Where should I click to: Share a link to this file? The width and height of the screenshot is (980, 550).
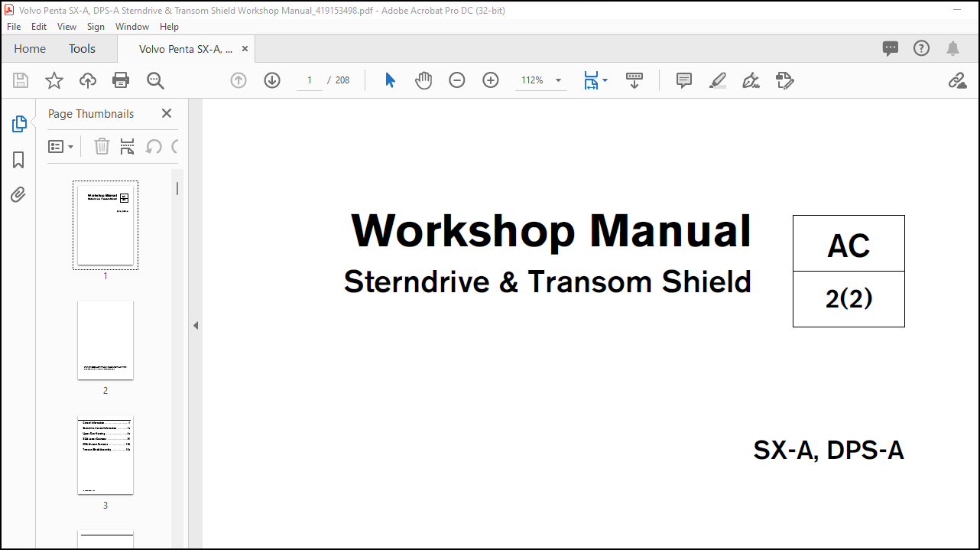coord(957,80)
